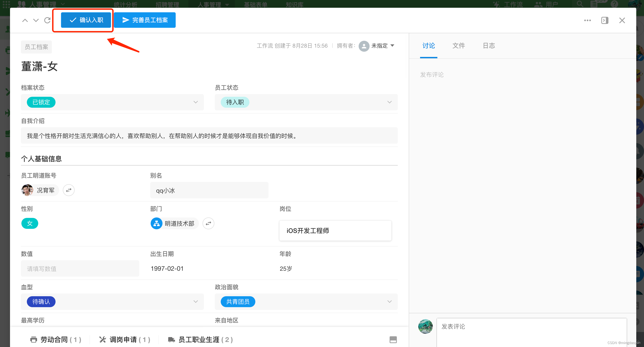Open the 政治面貌 dropdown
This screenshot has height=347, width=644.
(x=389, y=301)
